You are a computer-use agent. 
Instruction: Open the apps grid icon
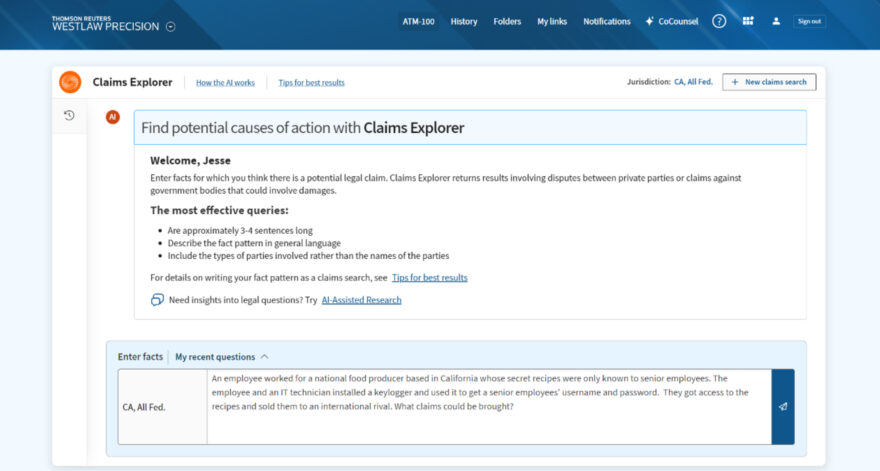[x=748, y=21]
